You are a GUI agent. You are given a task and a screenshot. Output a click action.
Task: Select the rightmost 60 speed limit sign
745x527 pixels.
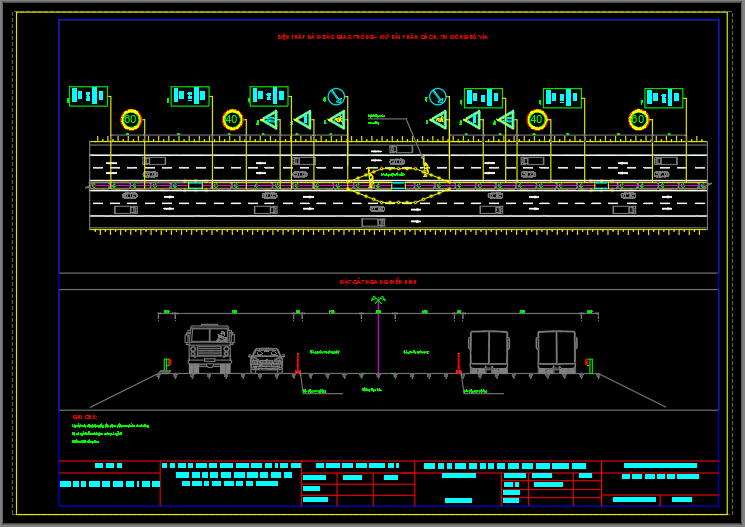tap(638, 120)
